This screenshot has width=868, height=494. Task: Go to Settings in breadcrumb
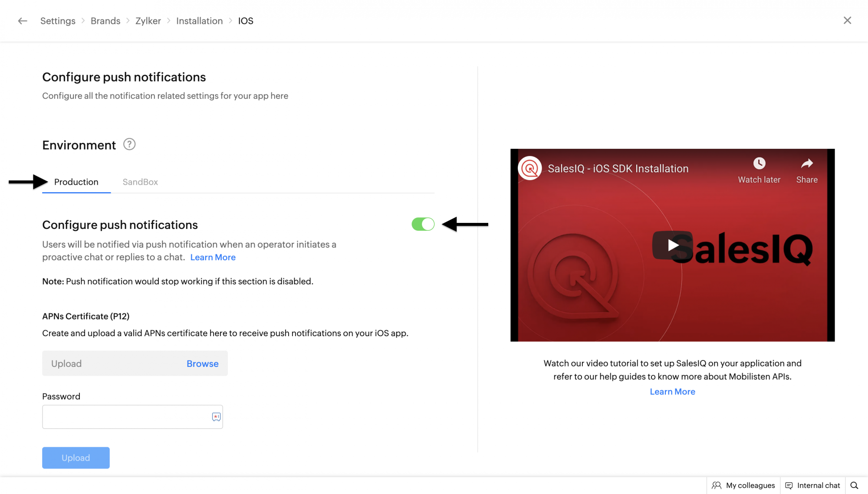58,21
